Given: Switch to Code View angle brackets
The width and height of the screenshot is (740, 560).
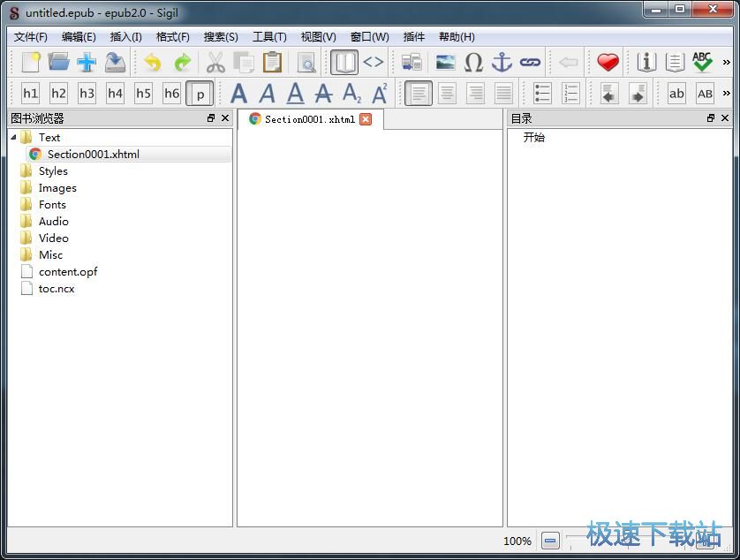Looking at the screenshot, I should pyautogui.click(x=374, y=62).
